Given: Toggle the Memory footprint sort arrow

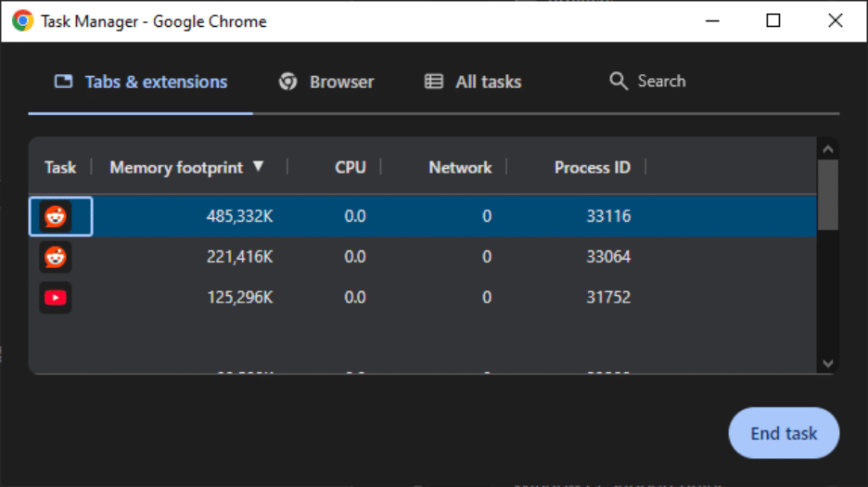Looking at the screenshot, I should [x=258, y=166].
